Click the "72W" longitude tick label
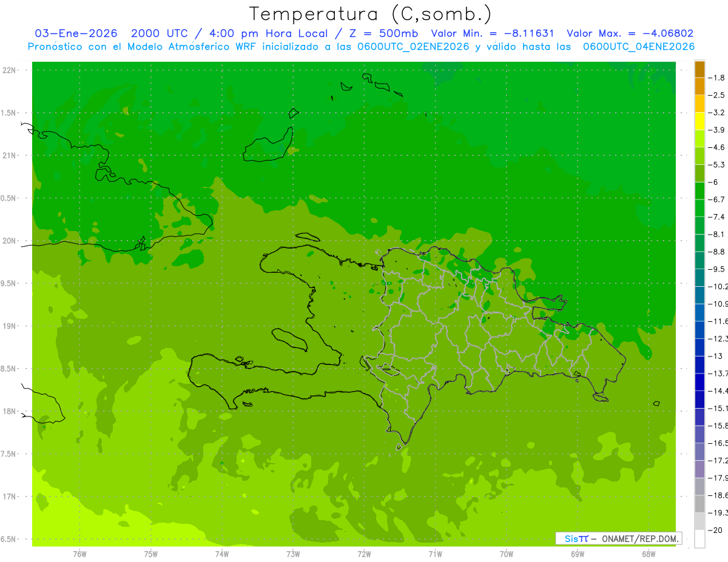The image size is (728, 562). (x=364, y=554)
